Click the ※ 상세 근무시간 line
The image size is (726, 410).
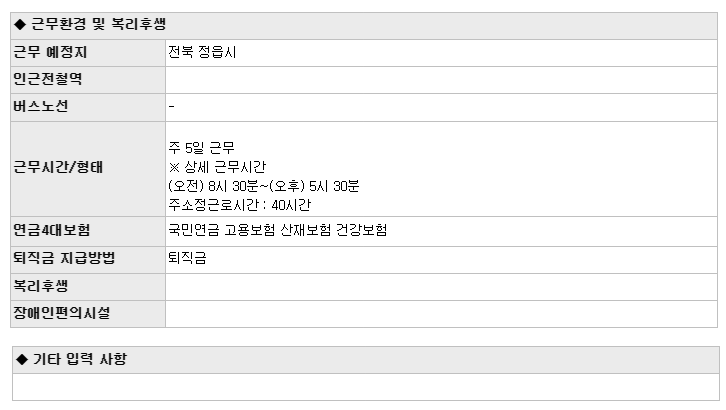(217, 167)
